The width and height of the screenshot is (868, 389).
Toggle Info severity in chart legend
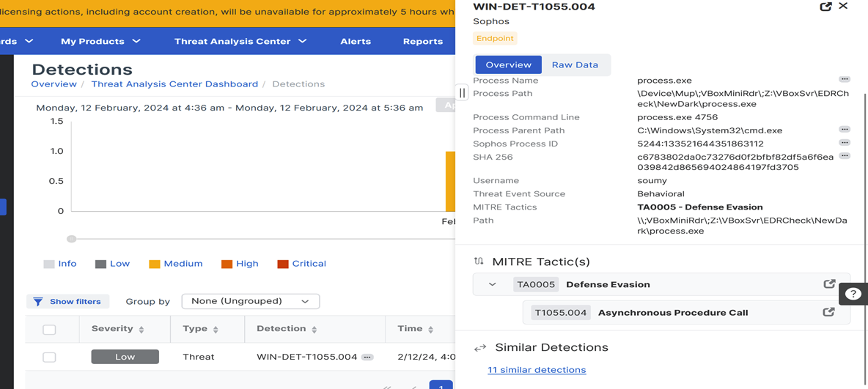click(60, 264)
